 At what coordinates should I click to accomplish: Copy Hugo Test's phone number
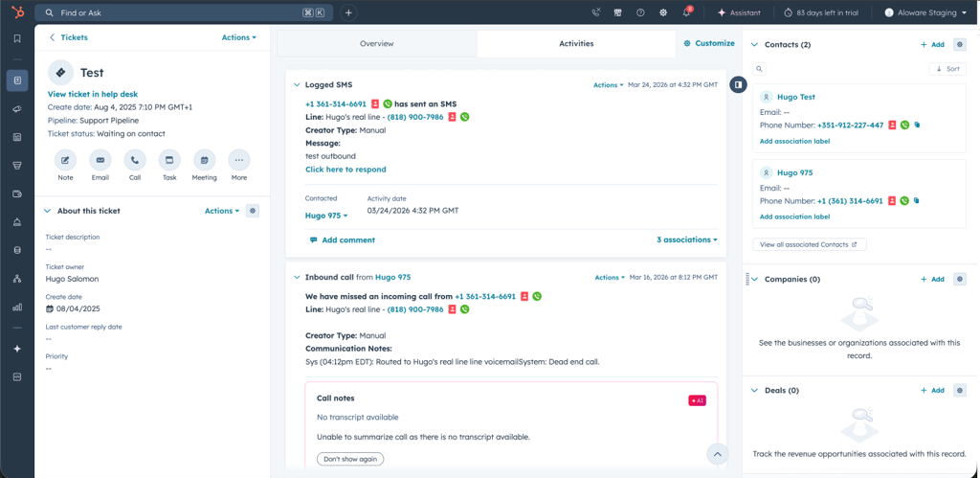click(917, 125)
